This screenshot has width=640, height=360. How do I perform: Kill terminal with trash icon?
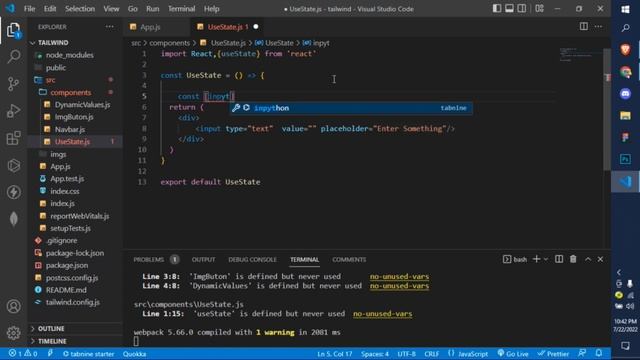coord(573,259)
